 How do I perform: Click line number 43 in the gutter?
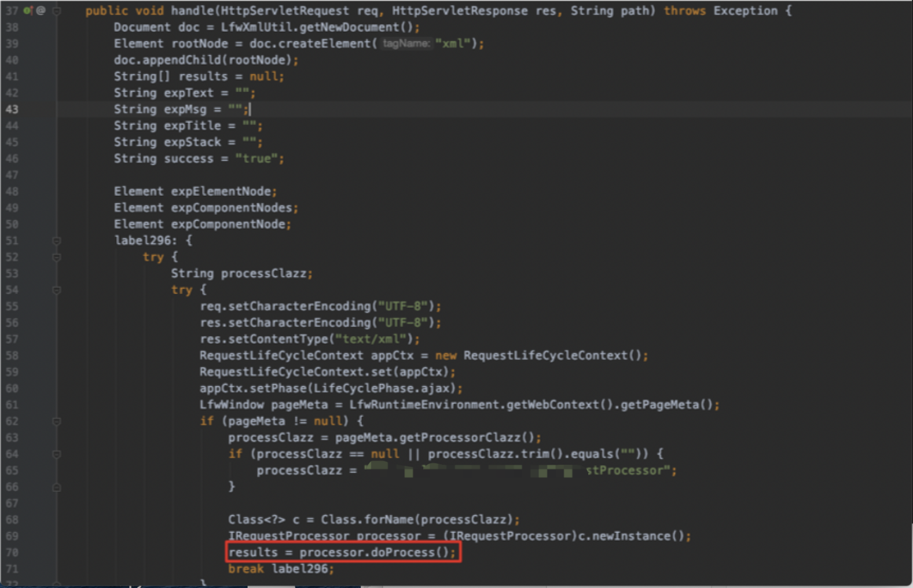point(12,109)
